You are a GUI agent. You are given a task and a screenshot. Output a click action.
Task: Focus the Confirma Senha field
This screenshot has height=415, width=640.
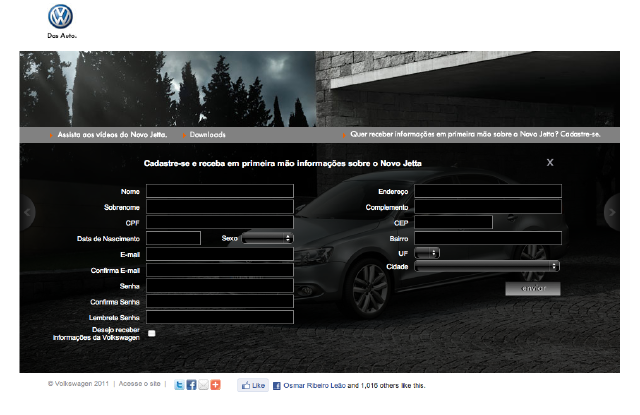click(x=220, y=301)
